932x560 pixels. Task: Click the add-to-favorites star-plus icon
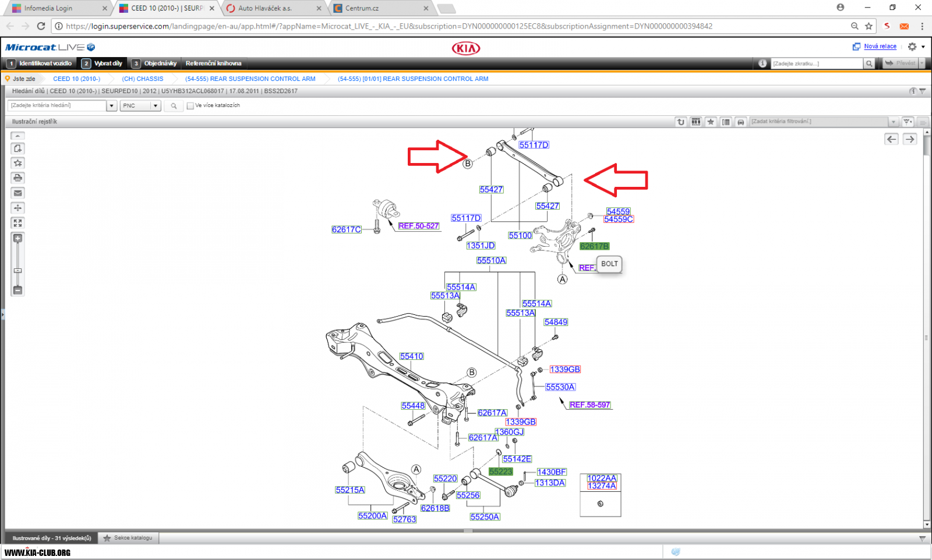18,163
